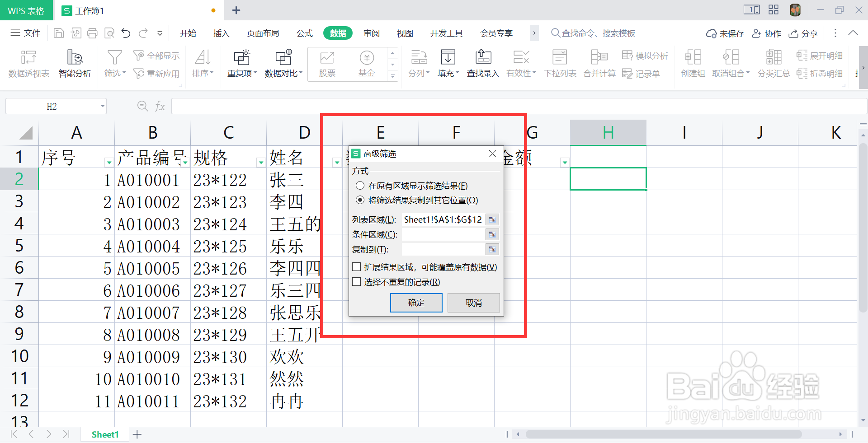Open the 分列 text-to-columns tool
This screenshot has height=443, width=868.
coord(419,63)
